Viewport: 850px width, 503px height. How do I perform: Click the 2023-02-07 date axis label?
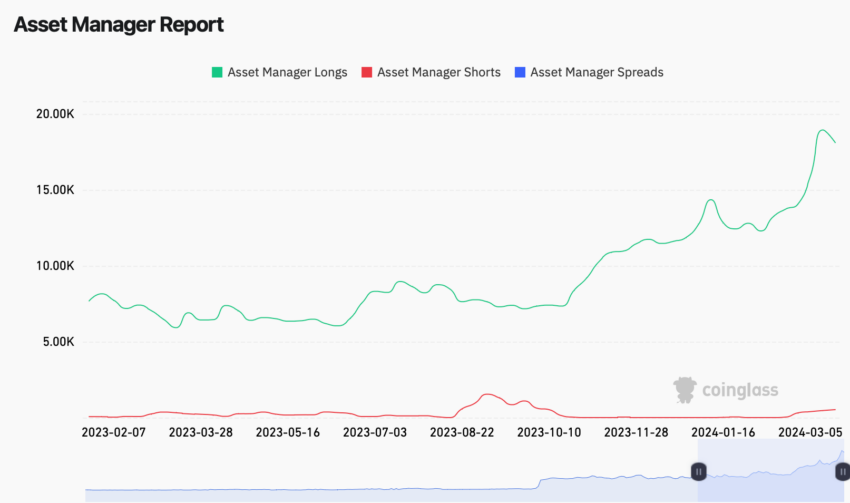pos(114,433)
